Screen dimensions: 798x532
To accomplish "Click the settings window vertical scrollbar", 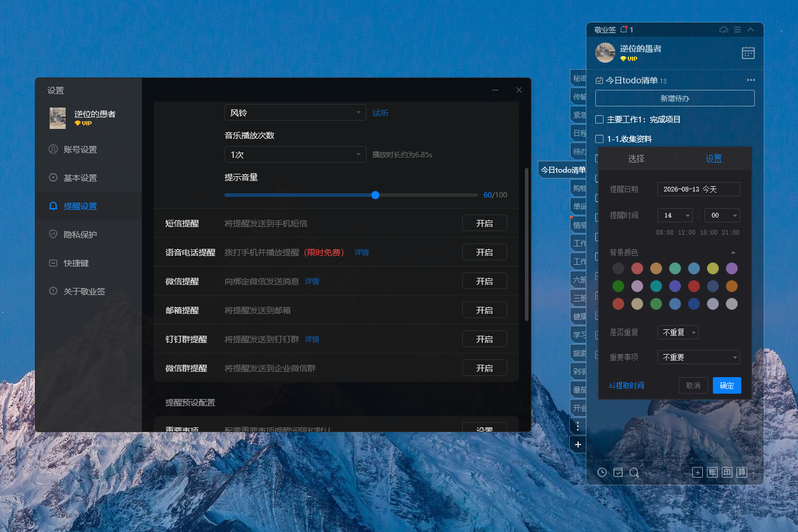I will (527, 245).
